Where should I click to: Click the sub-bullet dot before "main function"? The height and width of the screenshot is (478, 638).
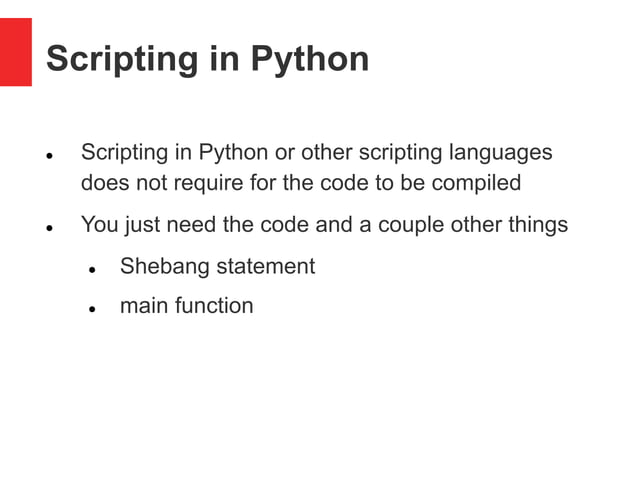pos(90,309)
